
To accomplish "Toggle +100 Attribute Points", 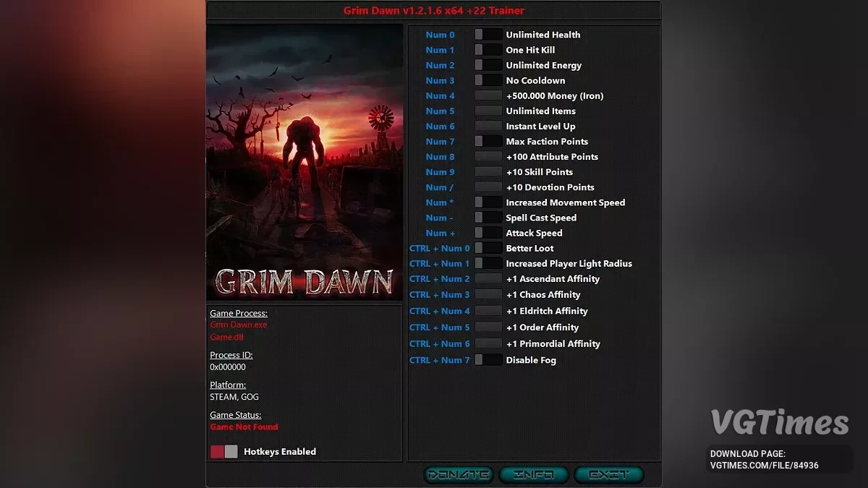I will point(488,156).
